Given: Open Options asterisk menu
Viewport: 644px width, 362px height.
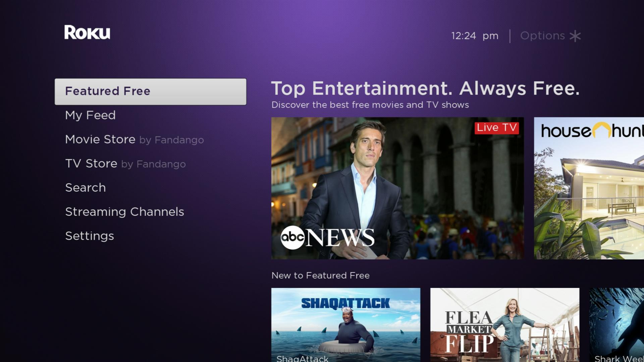Looking at the screenshot, I should point(550,36).
